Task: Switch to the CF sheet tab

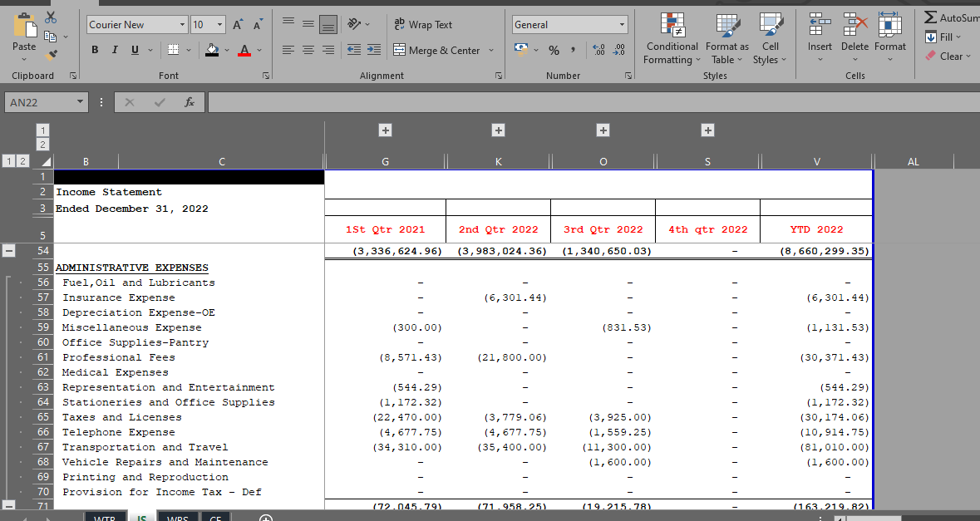Action: 215,517
